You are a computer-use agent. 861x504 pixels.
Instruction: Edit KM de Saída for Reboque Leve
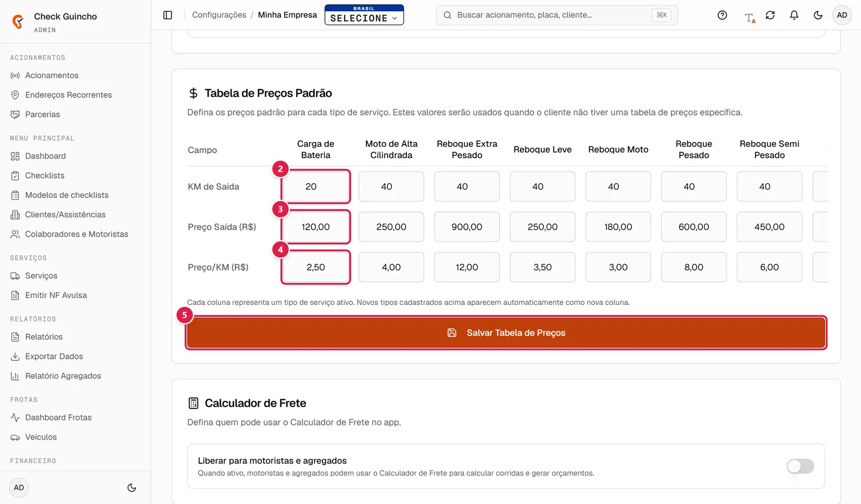[x=542, y=187]
